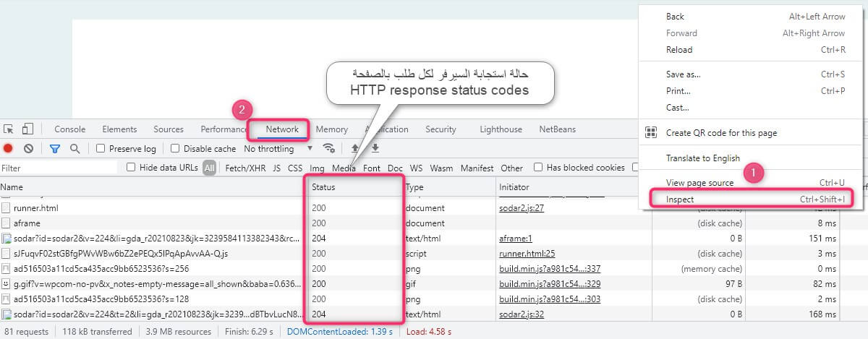
Task: Toggle the filter funnel icon
Action: click(55, 149)
